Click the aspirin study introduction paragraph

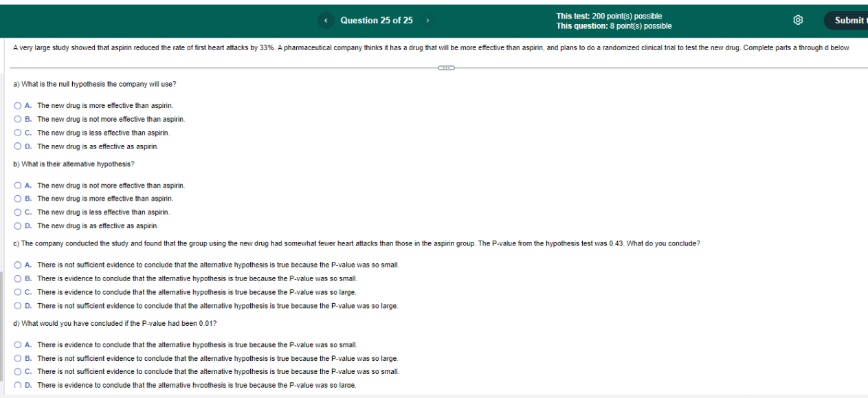tap(432, 47)
